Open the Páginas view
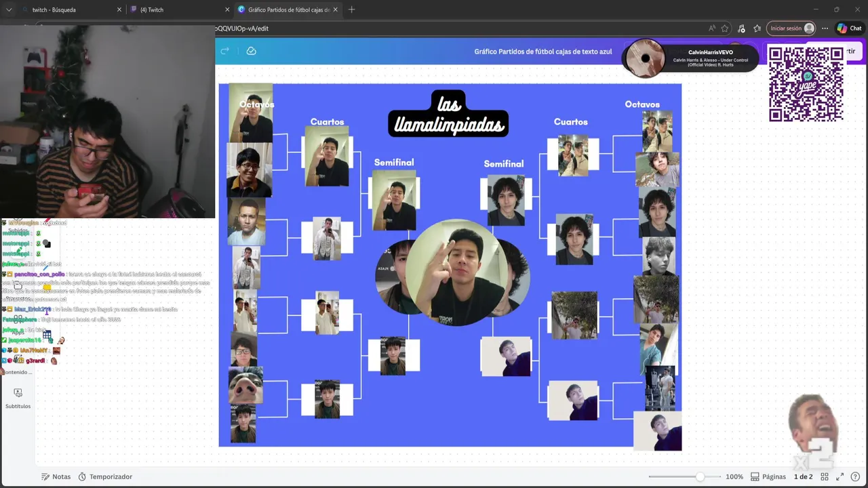Screen dimensions: 868x488 point(768,476)
